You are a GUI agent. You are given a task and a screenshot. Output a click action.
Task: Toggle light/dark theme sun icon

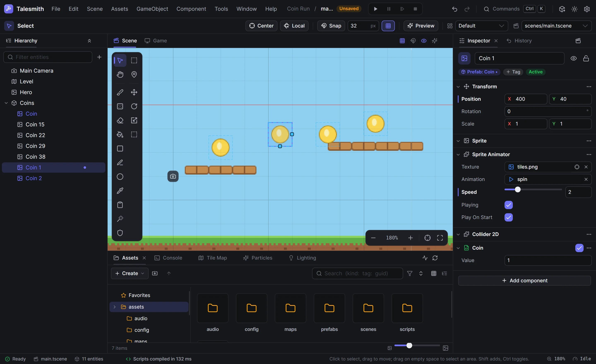tap(574, 9)
